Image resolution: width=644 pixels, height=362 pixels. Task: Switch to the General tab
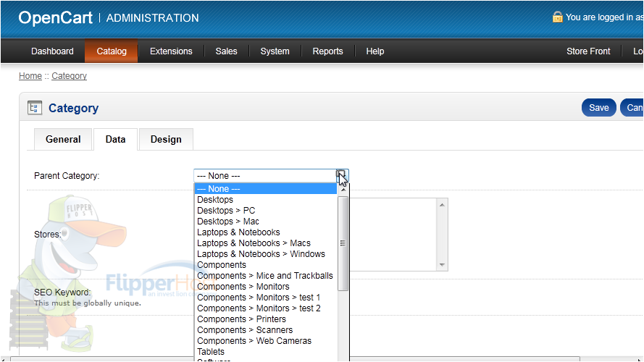click(x=63, y=140)
